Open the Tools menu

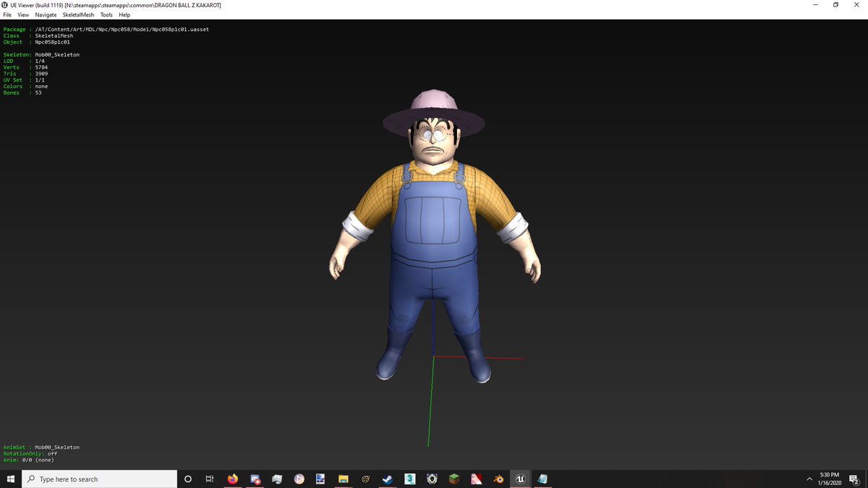106,14
